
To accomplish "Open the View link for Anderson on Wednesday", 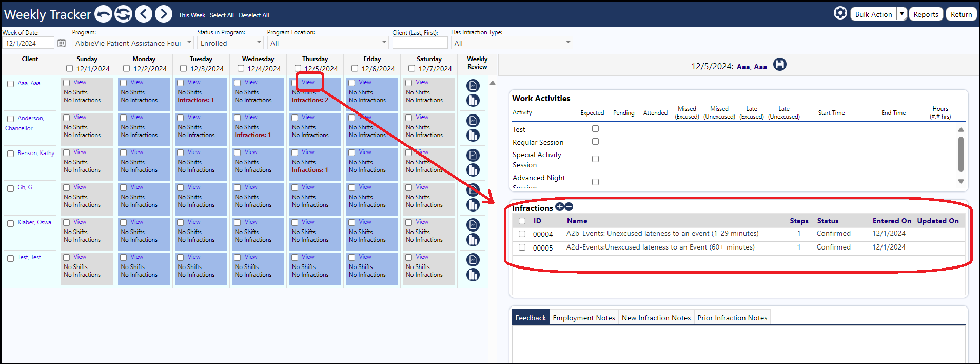I will coord(251,117).
